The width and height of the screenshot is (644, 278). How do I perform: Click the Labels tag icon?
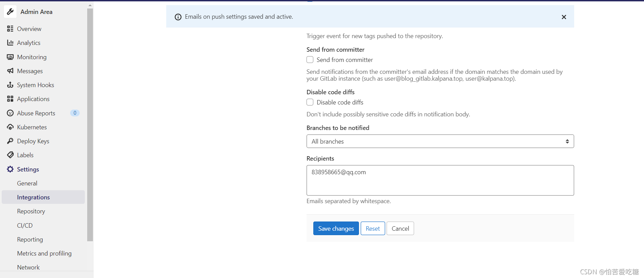[x=10, y=155]
